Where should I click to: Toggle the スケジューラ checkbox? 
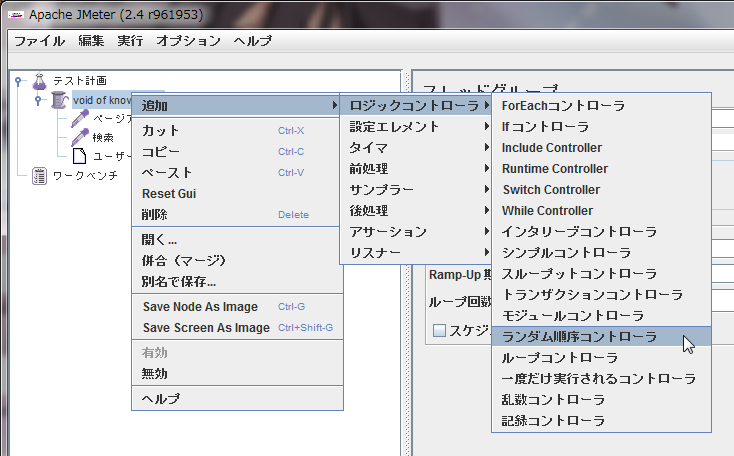pos(439,331)
